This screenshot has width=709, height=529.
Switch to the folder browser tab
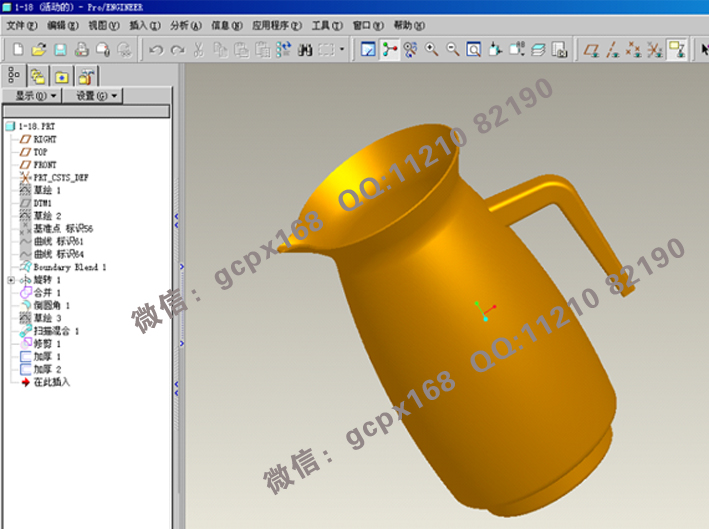(39, 76)
